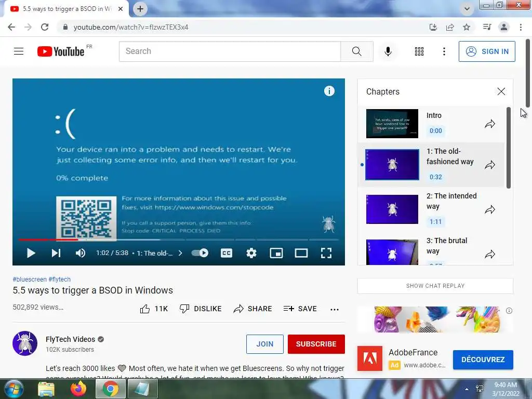Play the paused video
This screenshot has height=399, width=532.
pyautogui.click(x=31, y=253)
